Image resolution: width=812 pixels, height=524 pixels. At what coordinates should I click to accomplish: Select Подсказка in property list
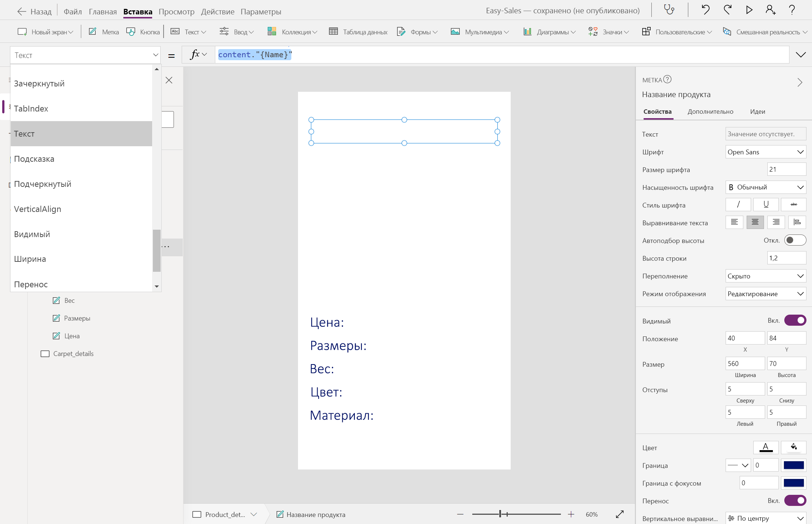tap(34, 159)
